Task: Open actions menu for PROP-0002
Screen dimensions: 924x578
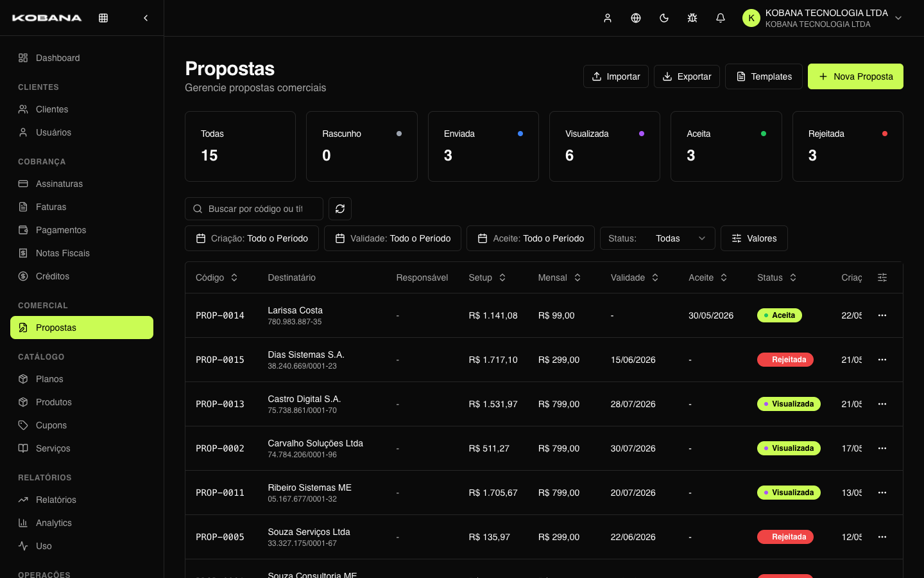Action: [882, 448]
